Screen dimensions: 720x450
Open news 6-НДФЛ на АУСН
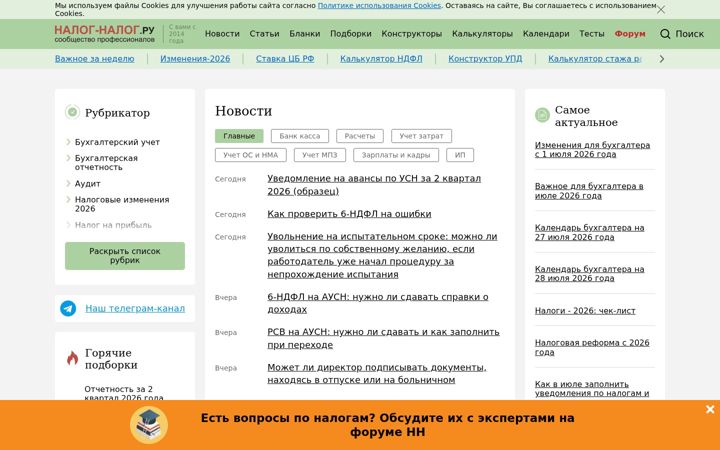[x=377, y=303]
